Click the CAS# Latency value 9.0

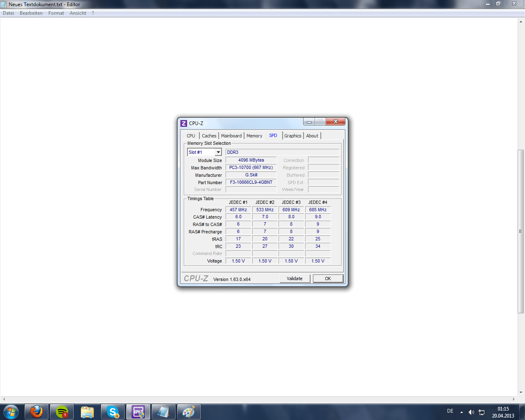(318, 217)
